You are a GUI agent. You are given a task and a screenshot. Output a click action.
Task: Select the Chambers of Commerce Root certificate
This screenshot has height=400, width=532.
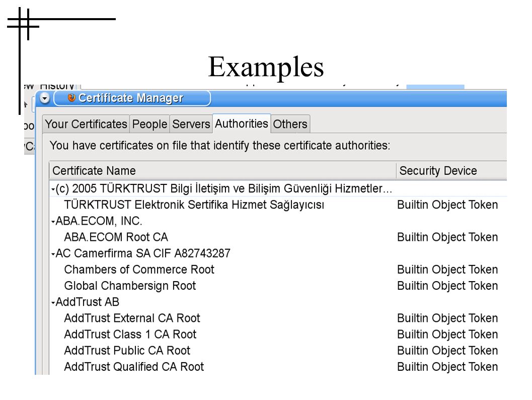[x=139, y=270]
